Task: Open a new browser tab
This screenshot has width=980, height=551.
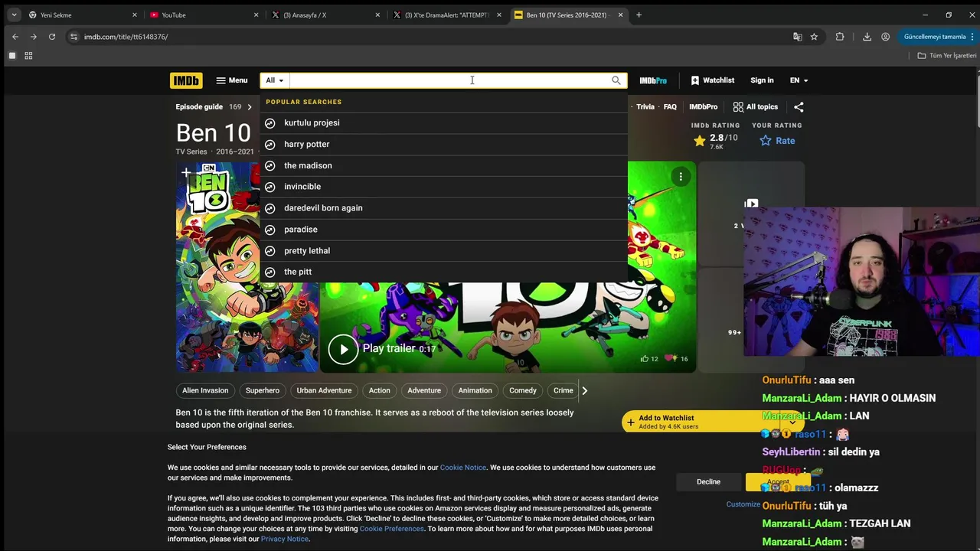Action: (639, 15)
